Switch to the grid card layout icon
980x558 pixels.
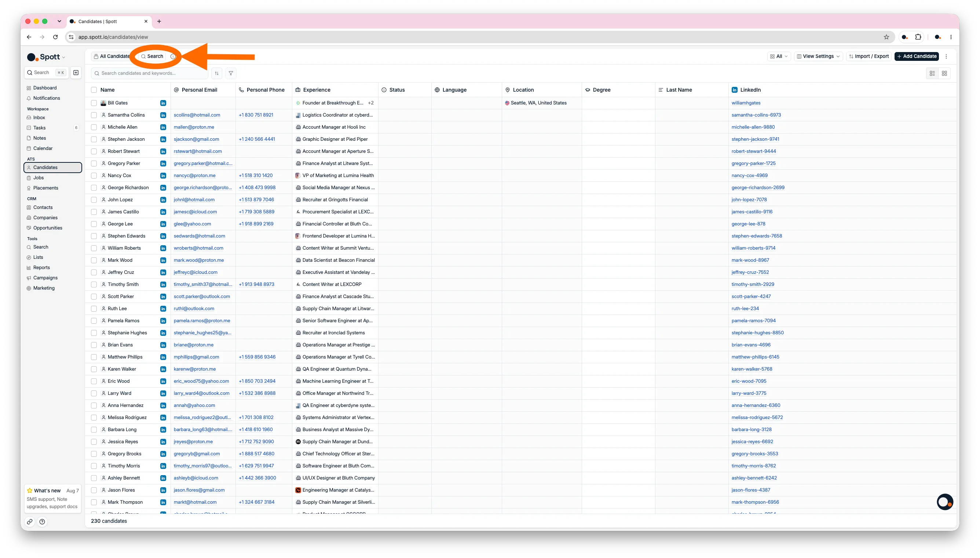[944, 73]
